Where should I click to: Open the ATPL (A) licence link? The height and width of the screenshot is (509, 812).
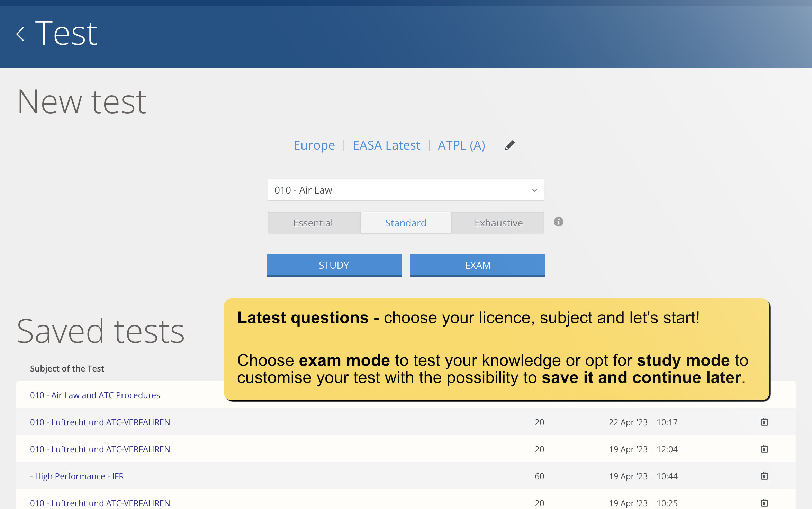coord(461,145)
